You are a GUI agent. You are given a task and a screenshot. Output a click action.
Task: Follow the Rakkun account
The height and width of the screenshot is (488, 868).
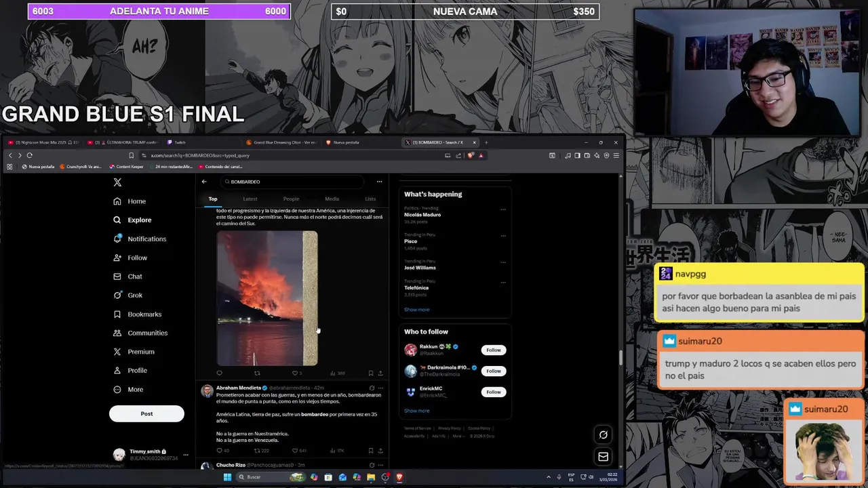[x=494, y=350]
